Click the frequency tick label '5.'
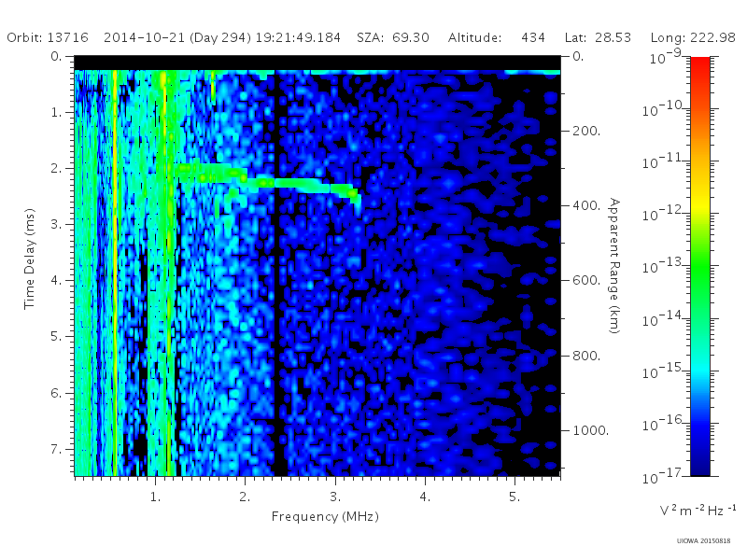747x560 pixels. tap(514, 497)
